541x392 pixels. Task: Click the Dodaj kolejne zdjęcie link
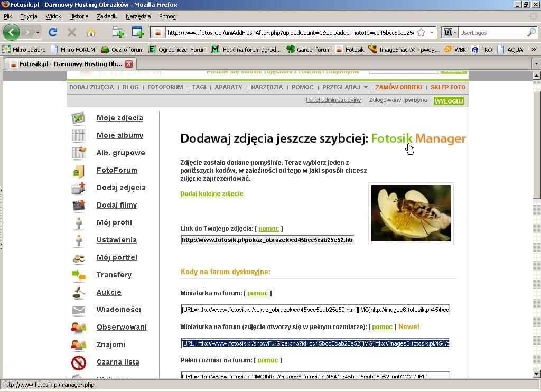211,193
